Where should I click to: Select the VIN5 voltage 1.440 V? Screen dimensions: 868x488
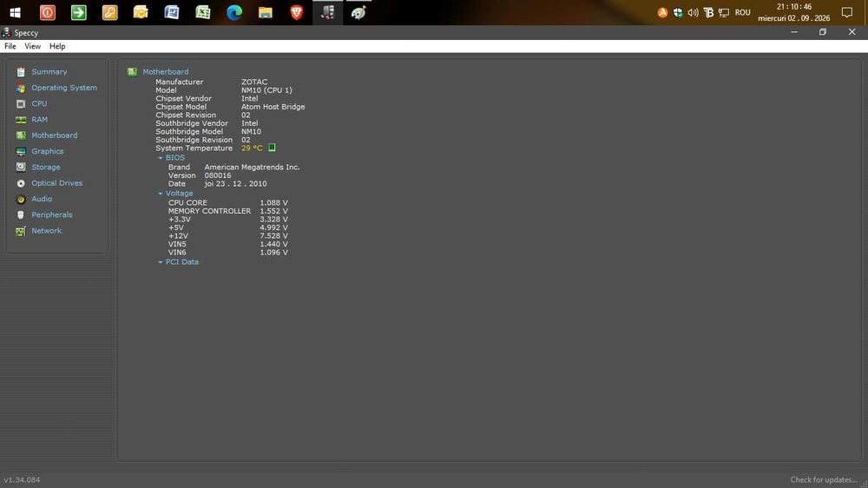pyautogui.click(x=273, y=244)
